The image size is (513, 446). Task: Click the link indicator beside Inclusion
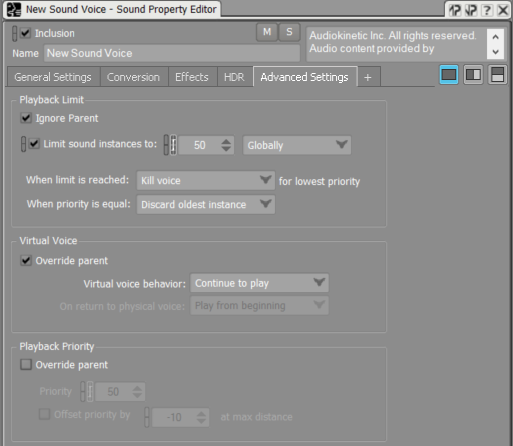(x=14, y=33)
